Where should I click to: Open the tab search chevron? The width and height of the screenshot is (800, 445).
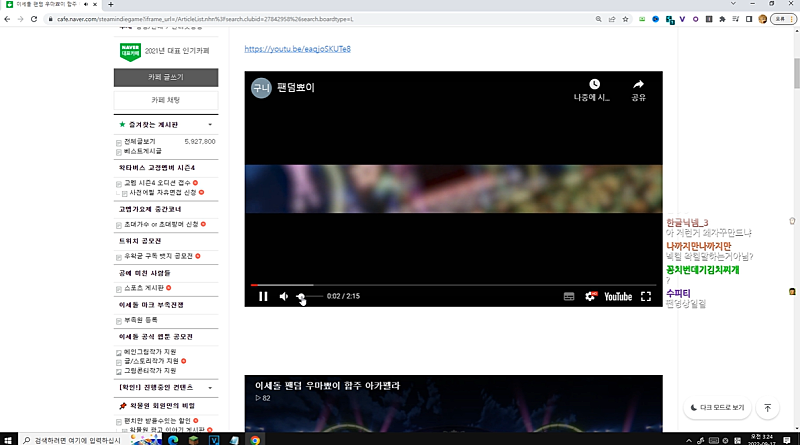[733, 4]
